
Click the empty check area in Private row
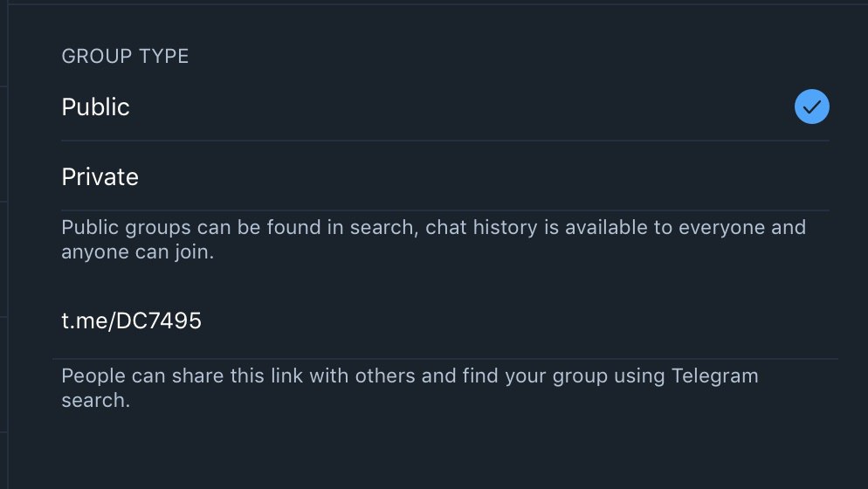pyautogui.click(x=811, y=176)
